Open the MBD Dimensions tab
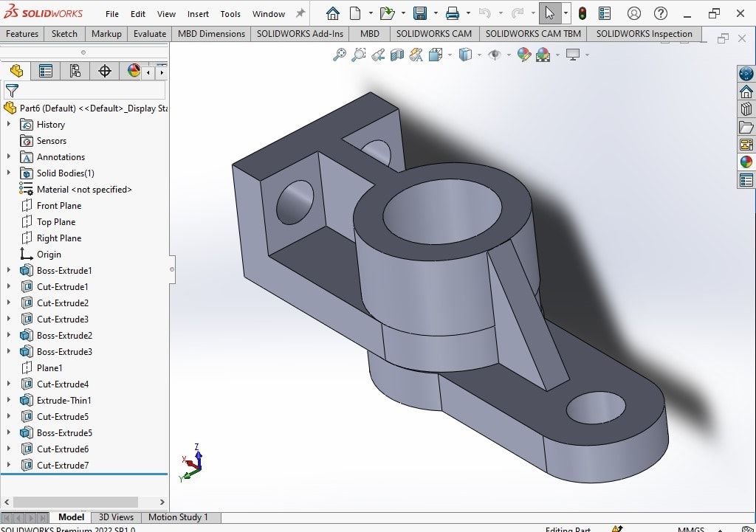The height and width of the screenshot is (532, 756). (x=211, y=34)
